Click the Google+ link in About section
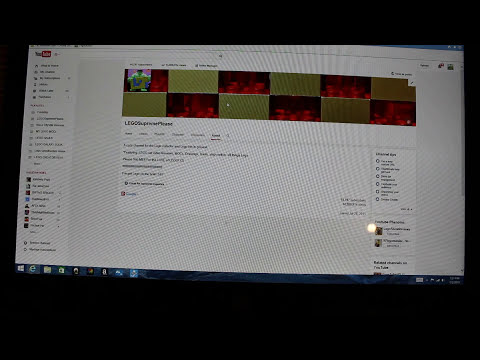Image resolution: width=480 pixels, height=360 pixels. coord(131,194)
